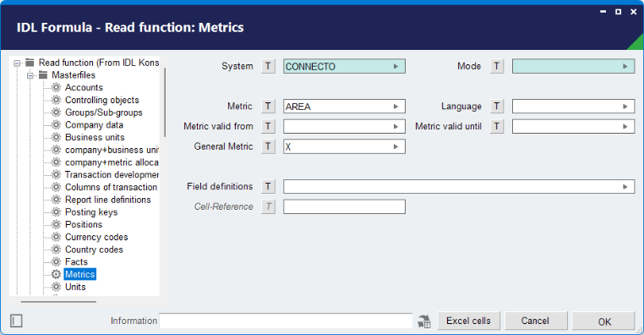Toggle the T button next to Metric
This screenshot has width=644, height=335.
click(x=268, y=106)
